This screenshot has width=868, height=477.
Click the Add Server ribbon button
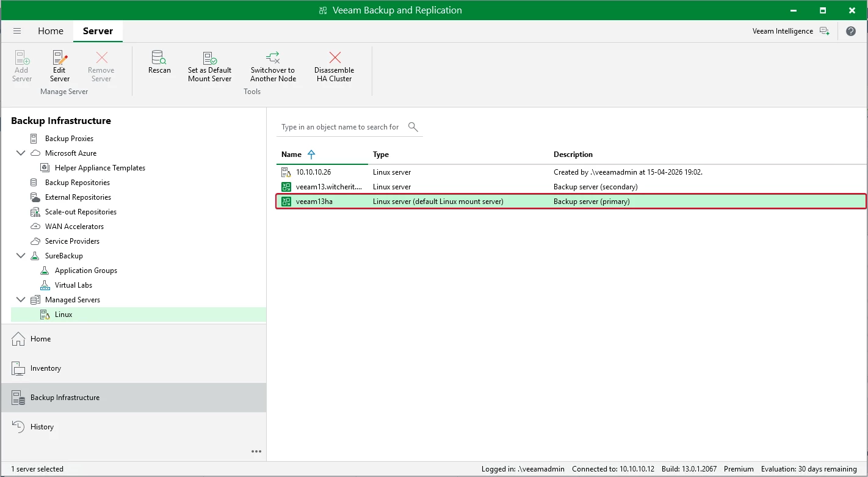pos(22,67)
